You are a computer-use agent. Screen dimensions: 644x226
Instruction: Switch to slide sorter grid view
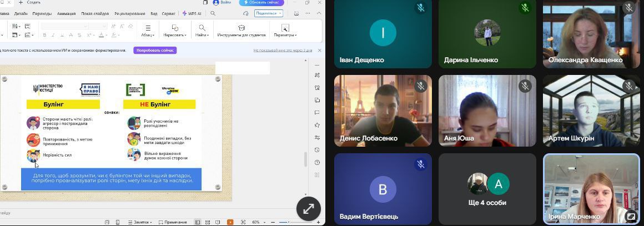(208, 222)
